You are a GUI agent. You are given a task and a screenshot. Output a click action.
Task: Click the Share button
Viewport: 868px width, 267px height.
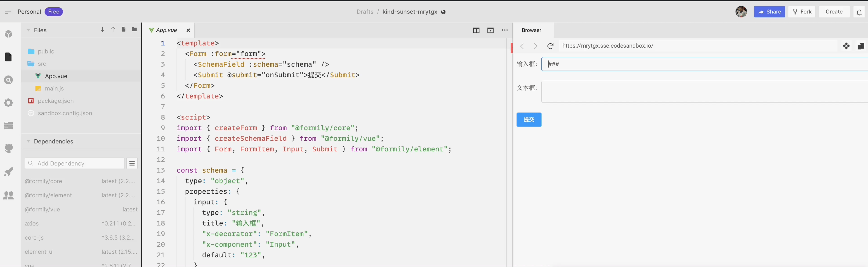click(769, 12)
